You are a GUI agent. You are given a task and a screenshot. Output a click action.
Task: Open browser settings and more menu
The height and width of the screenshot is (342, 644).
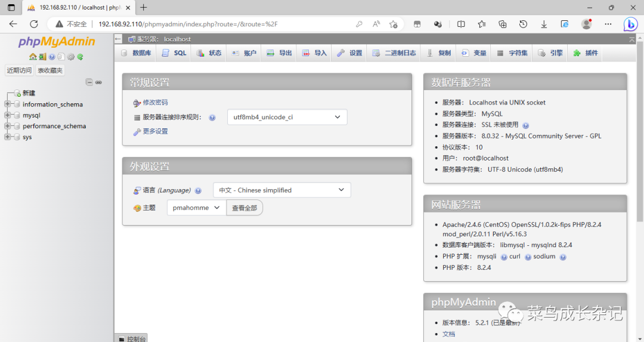[608, 24]
